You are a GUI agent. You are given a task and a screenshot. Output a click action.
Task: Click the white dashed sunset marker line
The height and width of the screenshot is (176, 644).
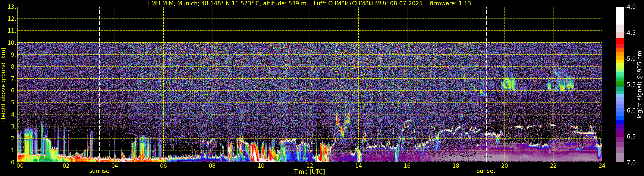[x=486, y=85]
